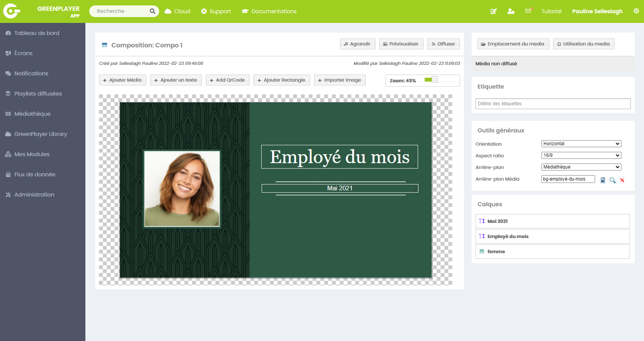
Task: Click the text icon of Employé du mois layer
Action: (x=482, y=236)
